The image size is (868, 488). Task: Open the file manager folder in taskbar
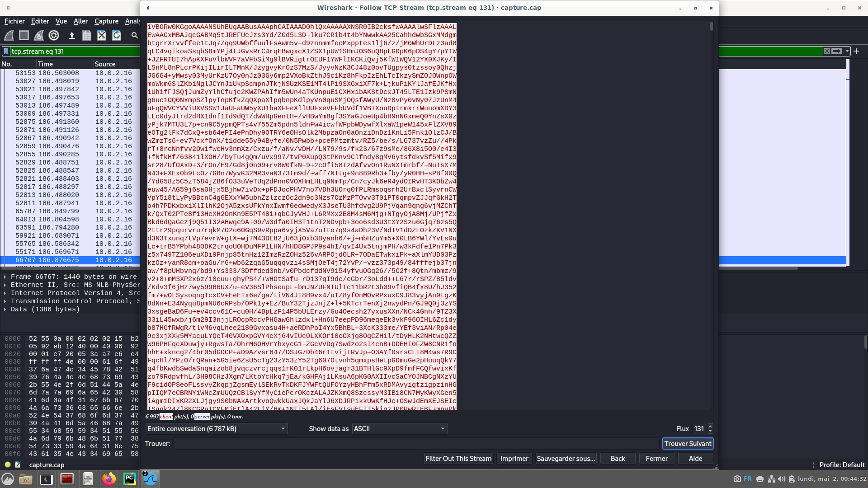click(26, 479)
